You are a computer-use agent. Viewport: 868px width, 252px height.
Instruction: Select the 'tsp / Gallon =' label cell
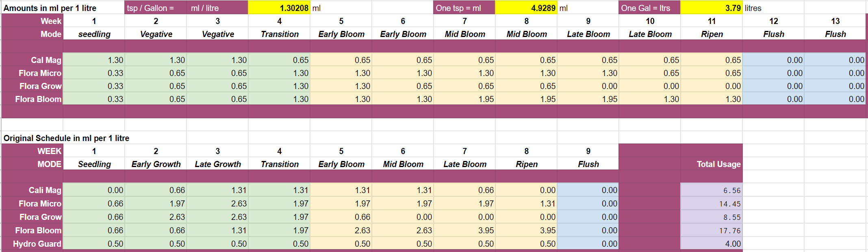coord(156,8)
